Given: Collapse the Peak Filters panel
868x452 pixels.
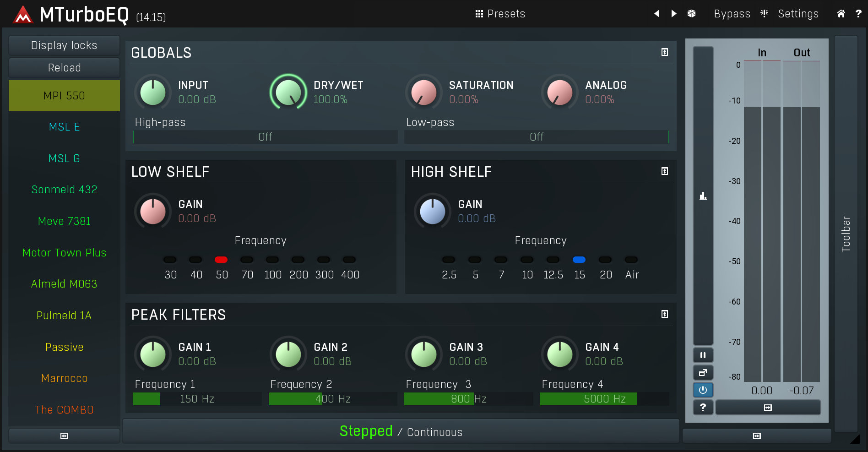Looking at the screenshot, I should tap(665, 314).
